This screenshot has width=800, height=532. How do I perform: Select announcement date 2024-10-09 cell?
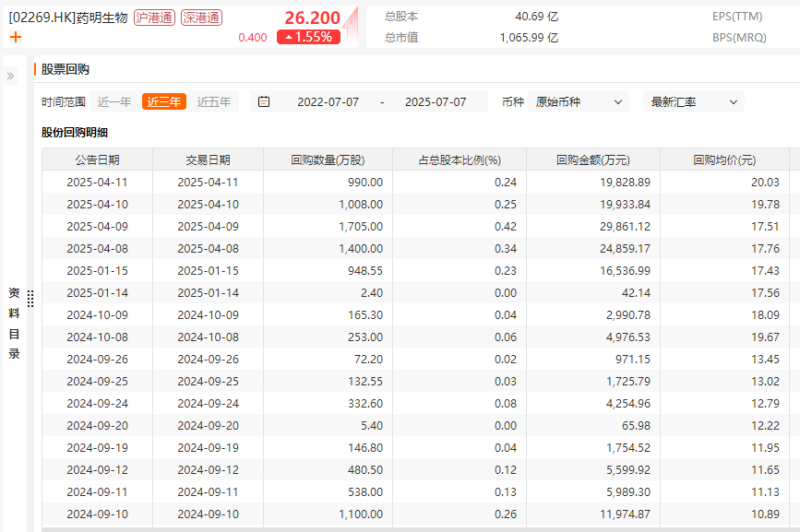[x=98, y=315]
